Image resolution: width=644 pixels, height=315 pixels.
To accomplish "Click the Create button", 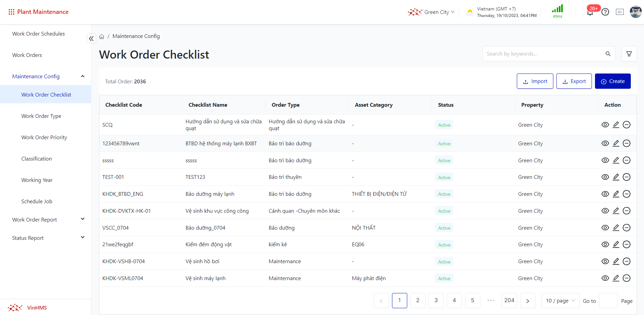I will [x=613, y=81].
